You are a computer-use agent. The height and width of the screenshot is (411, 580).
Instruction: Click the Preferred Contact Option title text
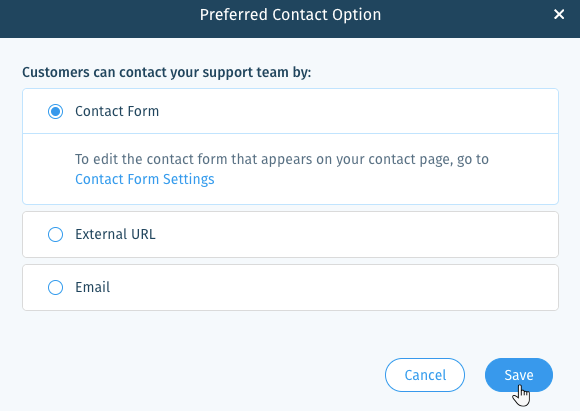pyautogui.click(x=290, y=15)
